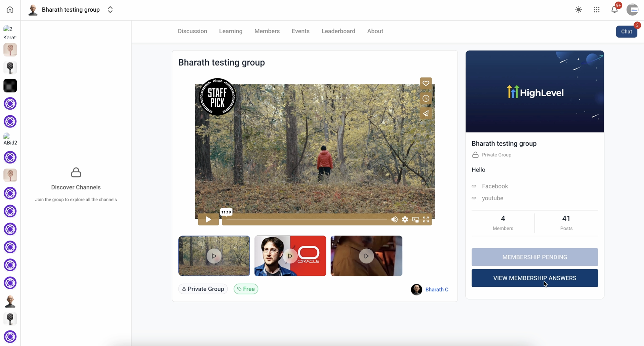
Task: Enter fullscreen on the video player
Action: pyautogui.click(x=426, y=220)
